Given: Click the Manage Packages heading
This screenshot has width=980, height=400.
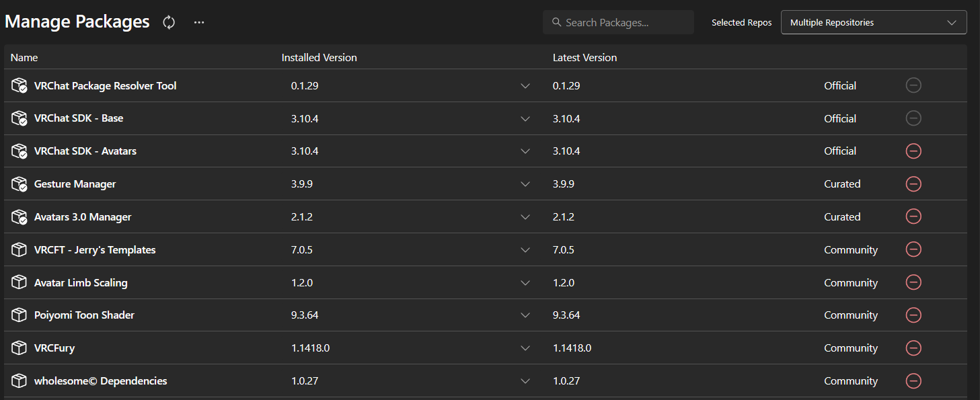Looking at the screenshot, I should click(77, 22).
